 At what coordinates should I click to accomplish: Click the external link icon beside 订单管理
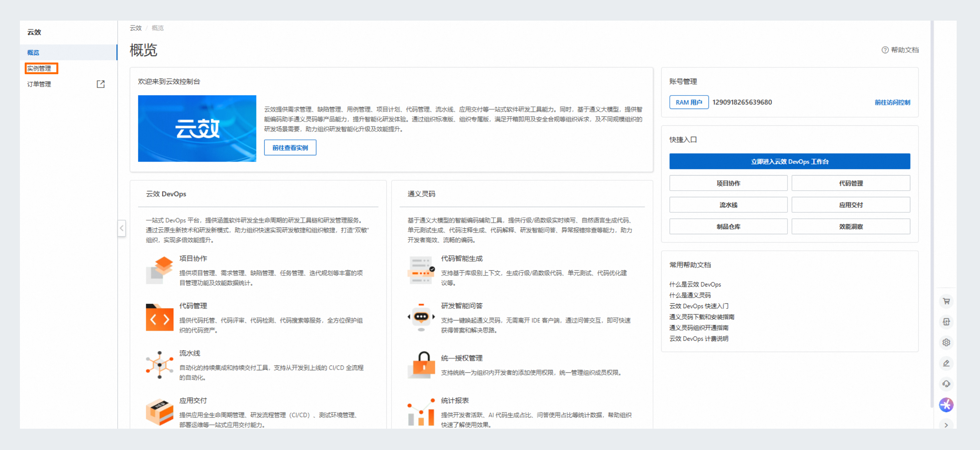[101, 84]
